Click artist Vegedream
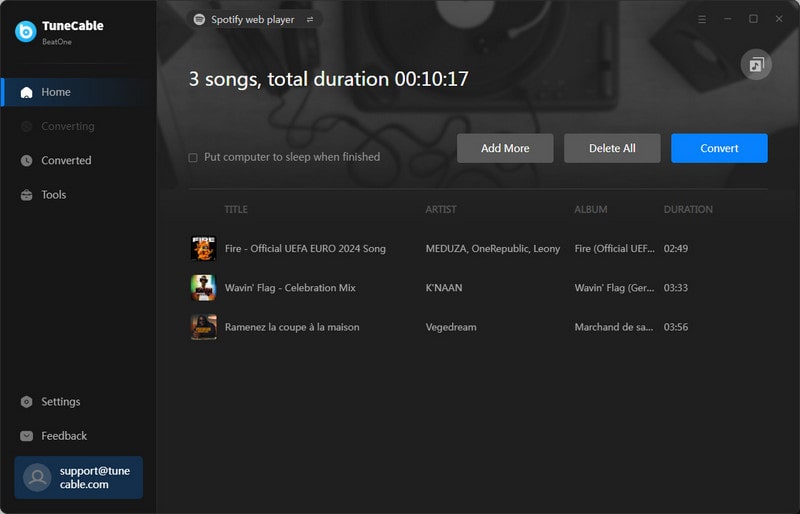The height and width of the screenshot is (514, 800). tap(451, 327)
